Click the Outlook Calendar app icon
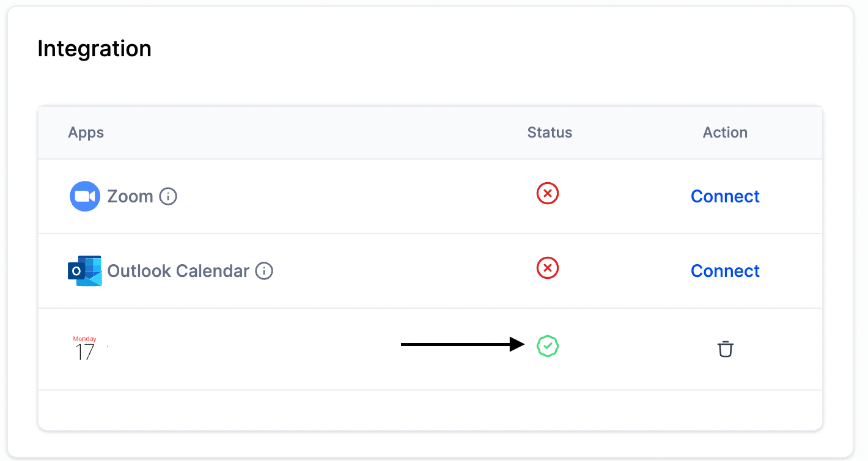The height and width of the screenshot is (461, 868). [x=85, y=271]
